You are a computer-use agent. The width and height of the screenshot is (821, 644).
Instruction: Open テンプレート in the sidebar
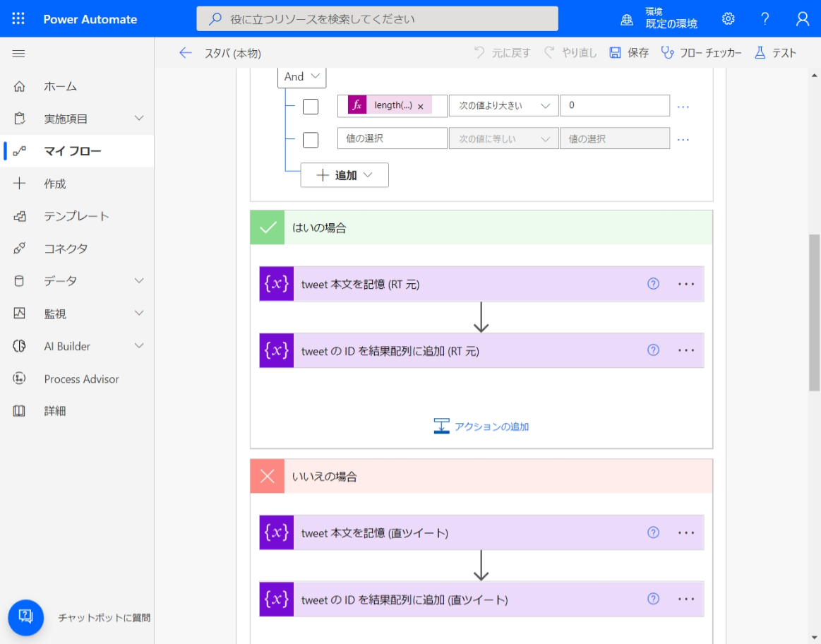(77, 216)
